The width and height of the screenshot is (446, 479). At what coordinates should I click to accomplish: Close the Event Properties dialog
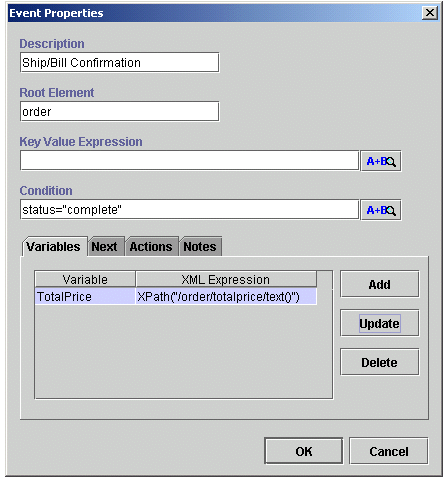coord(430,13)
